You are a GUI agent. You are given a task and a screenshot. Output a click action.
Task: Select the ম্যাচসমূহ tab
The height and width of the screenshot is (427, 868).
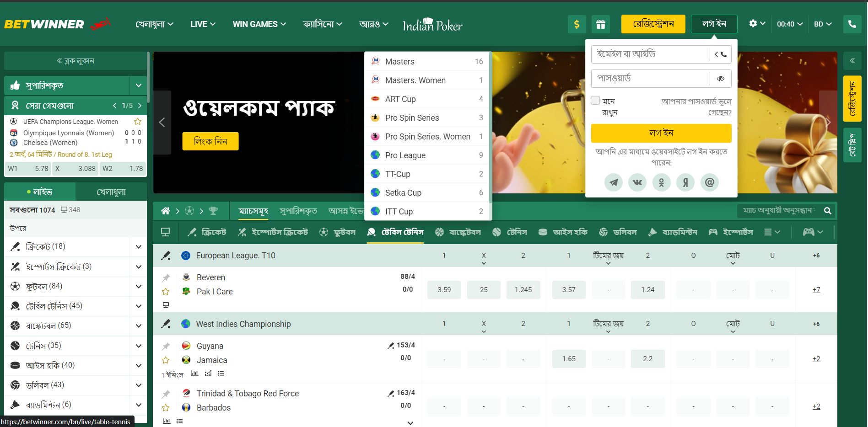coord(253,211)
